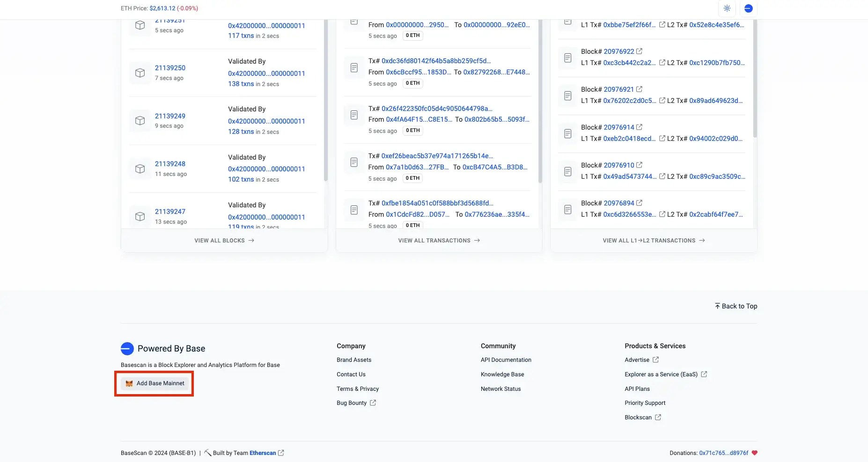The width and height of the screenshot is (868, 462).
Task: Click the block cube icon for 21139250
Action: click(140, 73)
